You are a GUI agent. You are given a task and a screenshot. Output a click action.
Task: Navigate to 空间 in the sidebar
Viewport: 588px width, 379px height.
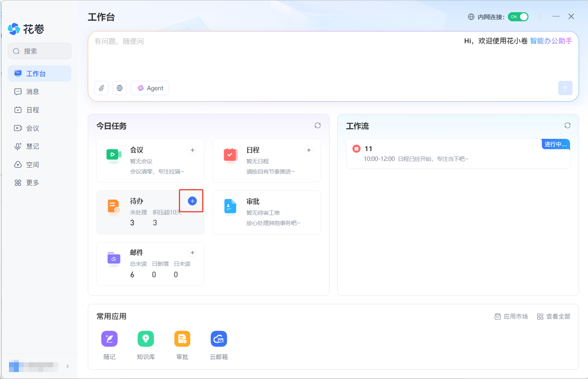point(40,165)
